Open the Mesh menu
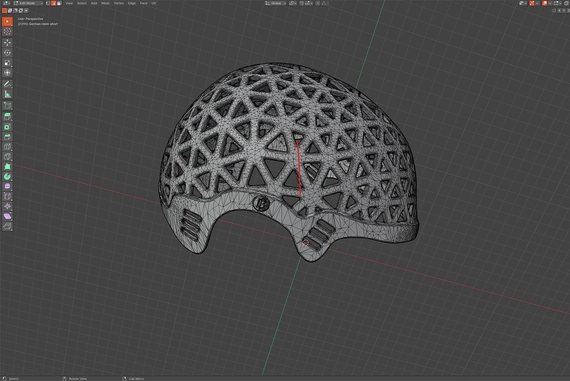The image size is (570, 381). [105, 3]
